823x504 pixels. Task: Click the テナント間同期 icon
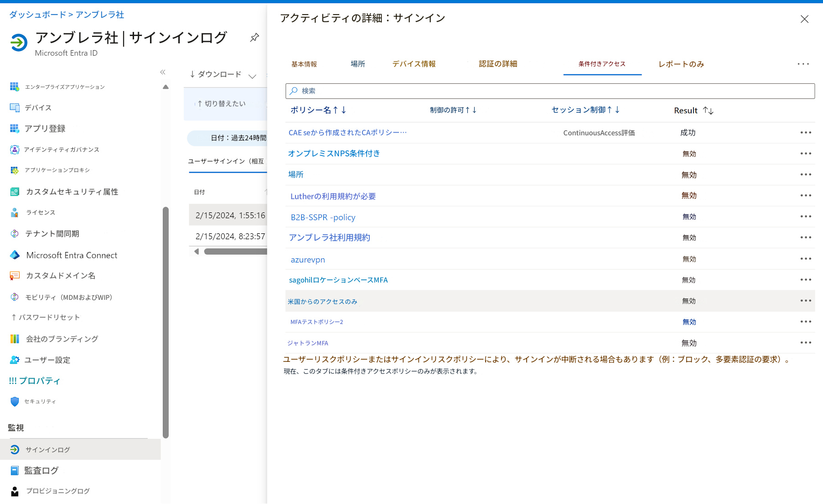(15, 233)
